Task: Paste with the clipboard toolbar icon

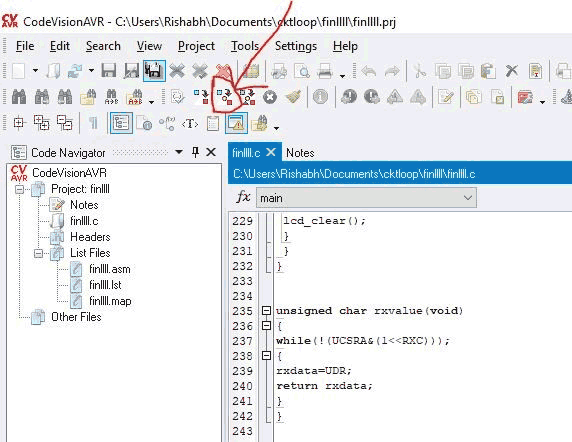Action: (488, 71)
